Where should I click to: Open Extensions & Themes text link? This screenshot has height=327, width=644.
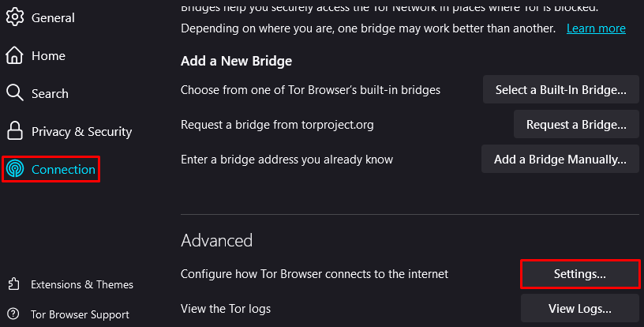(82, 284)
